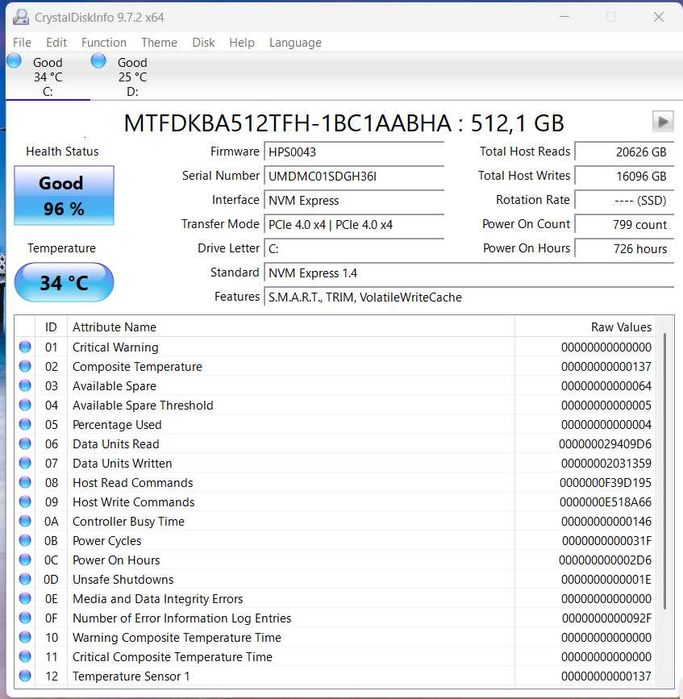683x699 pixels.
Task: Minimize the CrystalDiskInfo window
Action: 564,17
